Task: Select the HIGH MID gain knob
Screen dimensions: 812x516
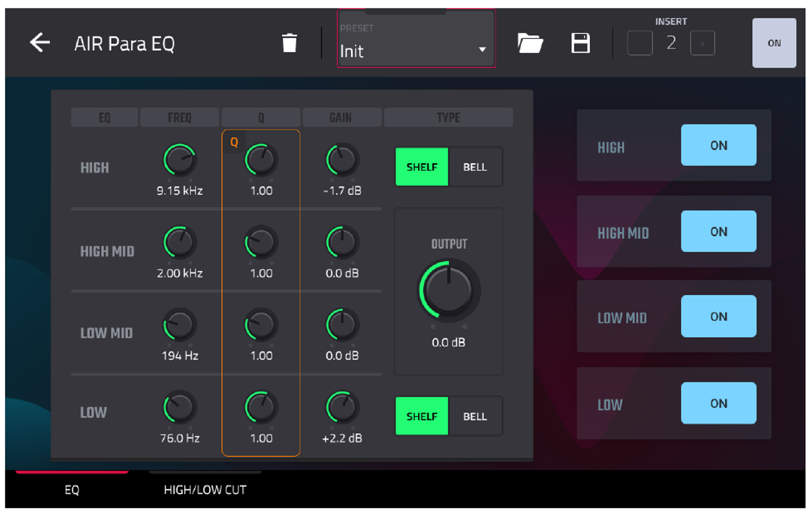Action: tap(342, 242)
